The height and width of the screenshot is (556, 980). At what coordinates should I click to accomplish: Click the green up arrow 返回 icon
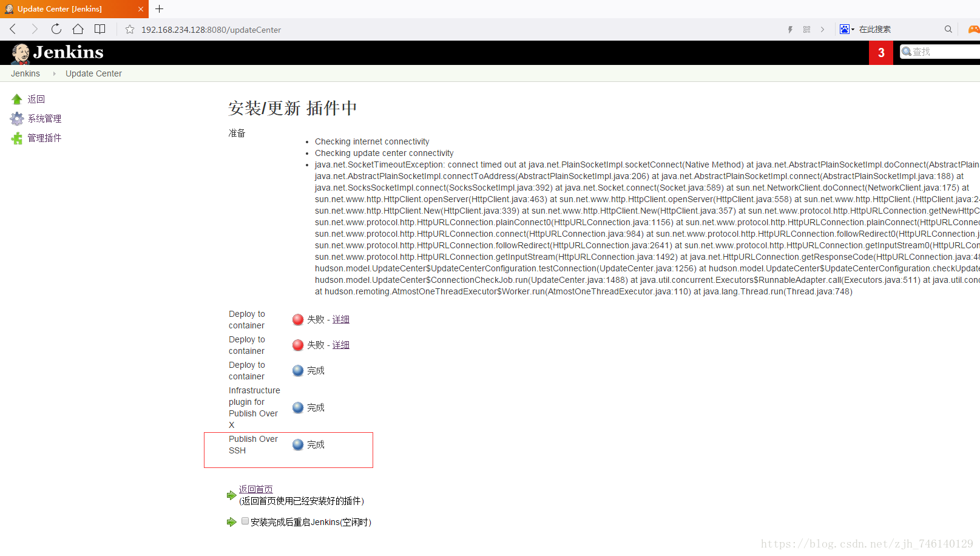17,99
